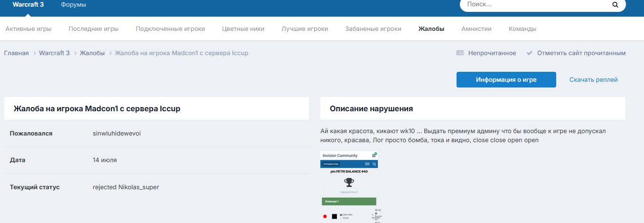The width and height of the screenshot is (644, 223).
Task: Select Цветные ники menu item
Action: click(x=243, y=29)
